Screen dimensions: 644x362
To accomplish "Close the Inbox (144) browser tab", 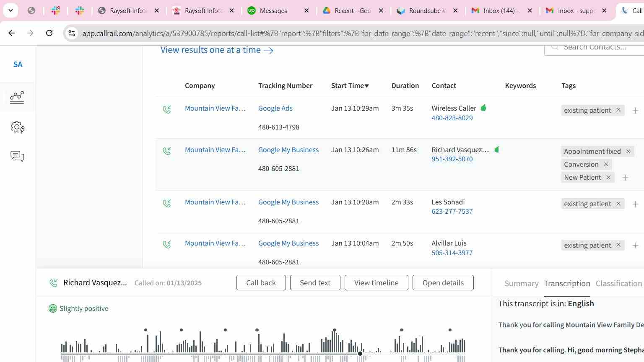I will tap(530, 11).
